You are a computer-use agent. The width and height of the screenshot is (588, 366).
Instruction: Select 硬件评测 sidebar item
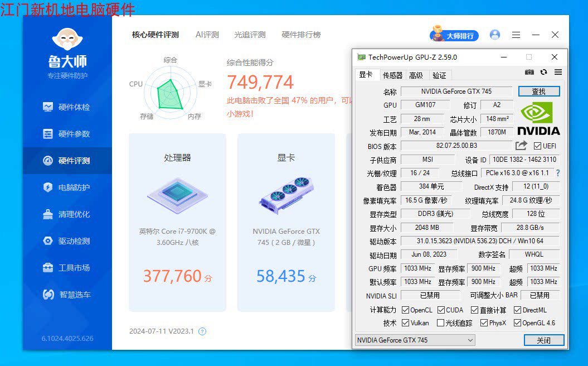[x=67, y=161]
